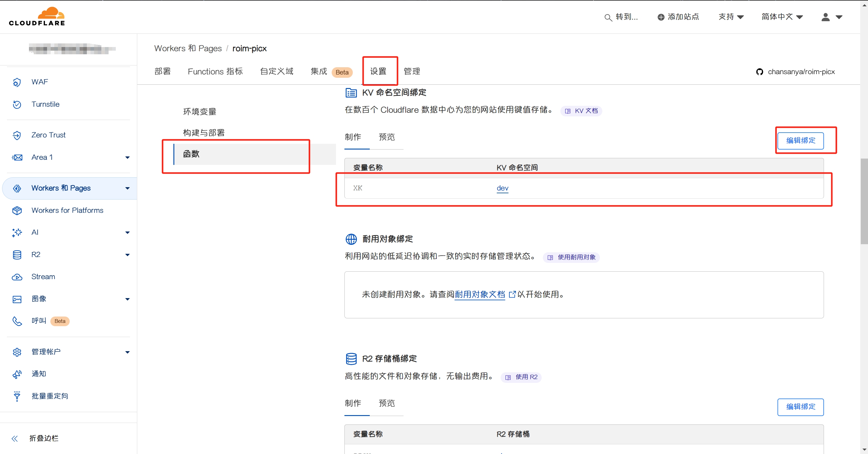Screen dimensions: 868x454
Task: Open the KV 文档 link
Action: (581, 111)
